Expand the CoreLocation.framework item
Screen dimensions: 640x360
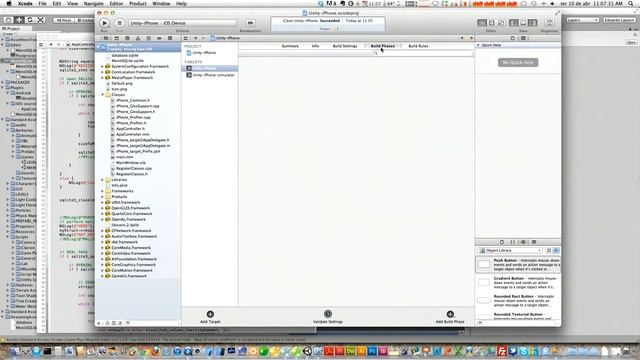102,72
